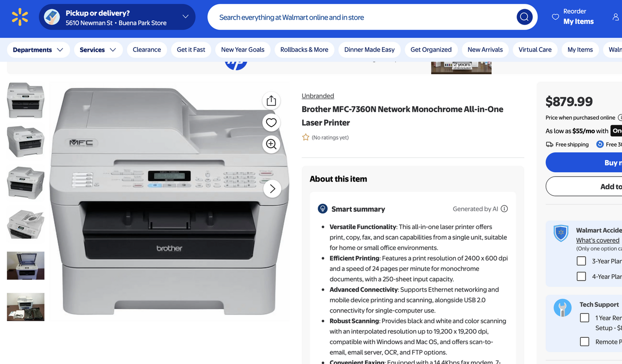
Task: Click the info icon beside Generated by AI
Action: 504,209
